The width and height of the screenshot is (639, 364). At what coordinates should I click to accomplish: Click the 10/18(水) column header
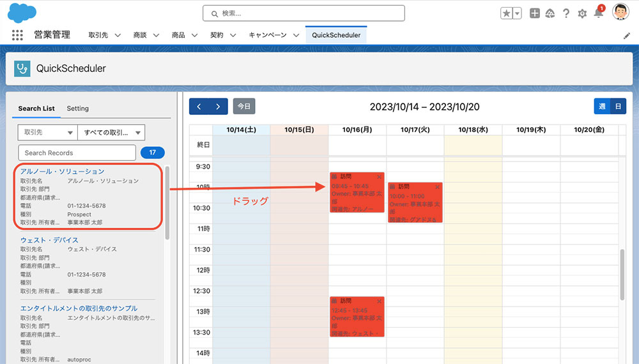473,130
